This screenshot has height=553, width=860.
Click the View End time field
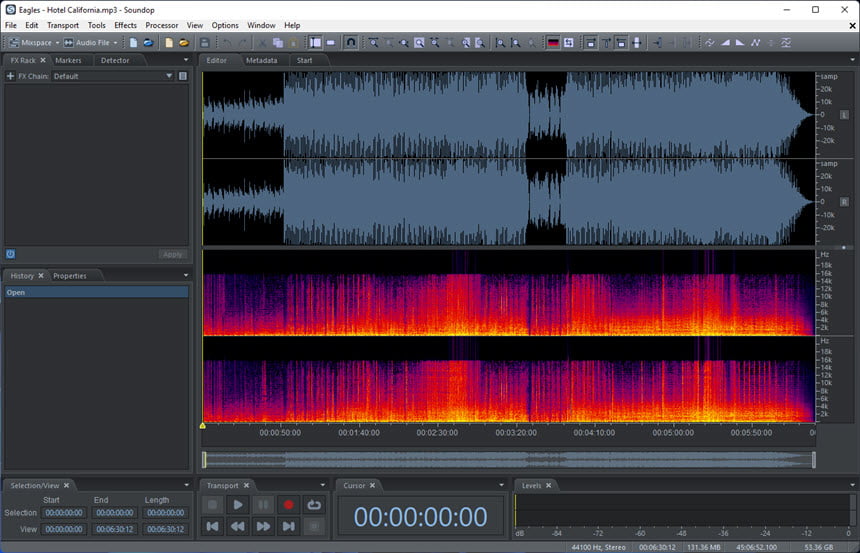[x=115, y=529]
